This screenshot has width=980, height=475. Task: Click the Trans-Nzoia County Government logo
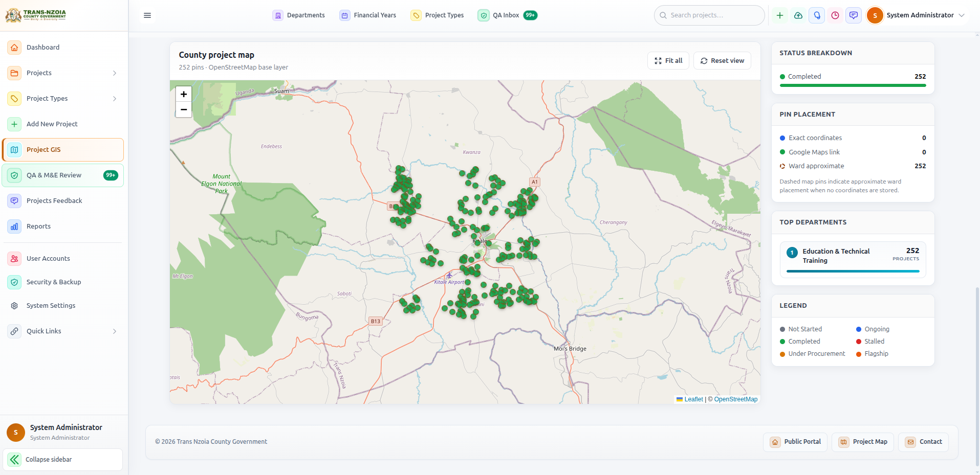click(35, 15)
